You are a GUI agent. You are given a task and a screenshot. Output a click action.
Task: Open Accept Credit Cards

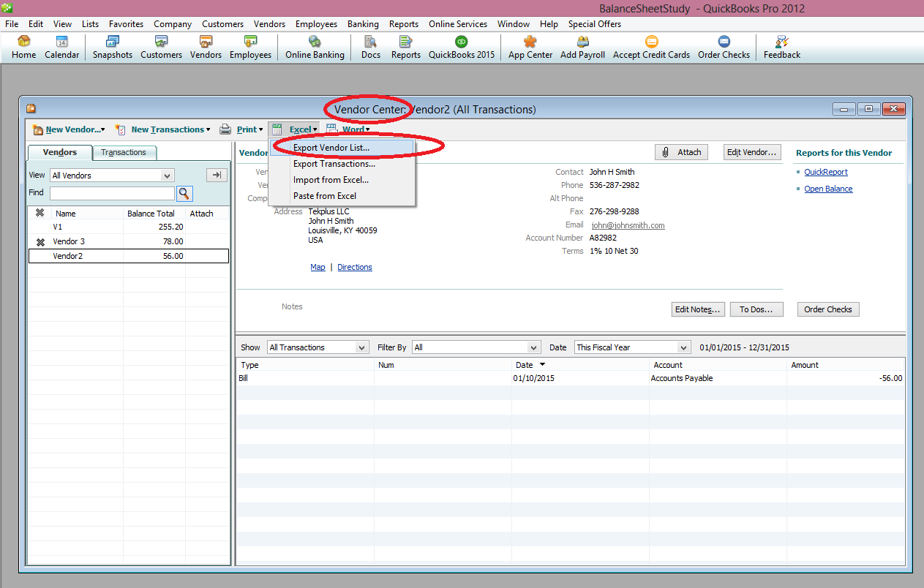(650, 47)
